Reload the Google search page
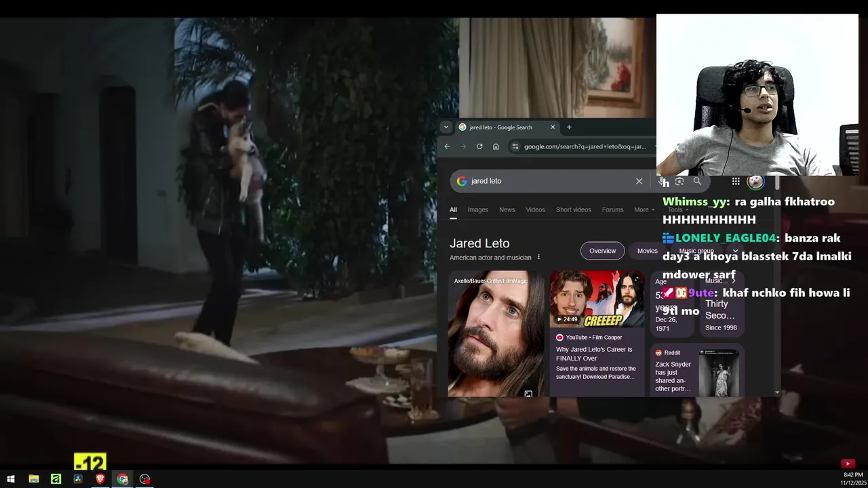Viewport: 868px width, 488px height. pyautogui.click(x=479, y=146)
